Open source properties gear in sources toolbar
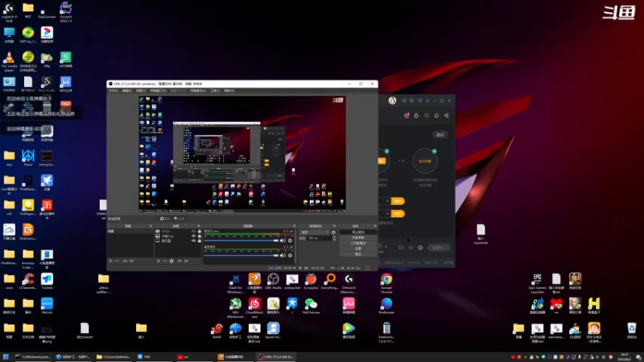644x362 pixels. [171, 261]
